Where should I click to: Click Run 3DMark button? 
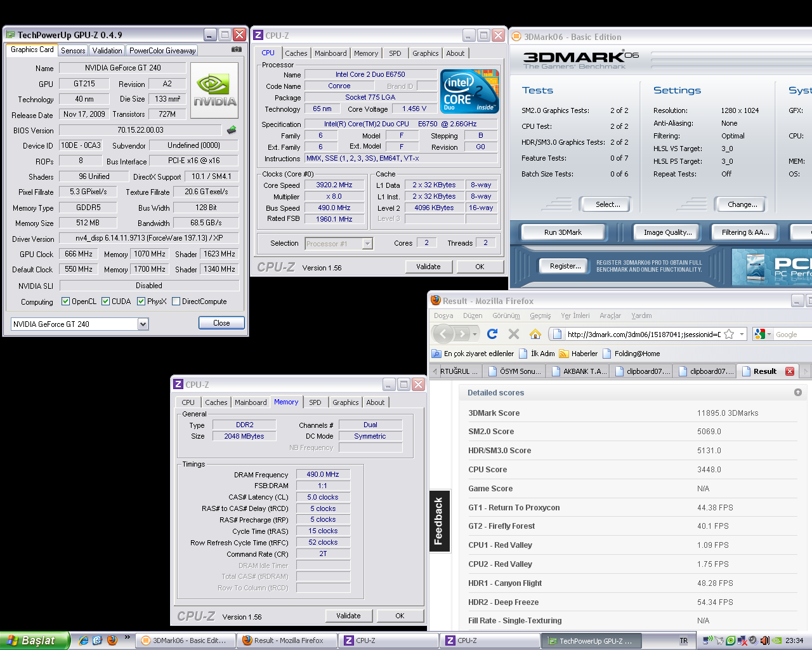coord(563,232)
